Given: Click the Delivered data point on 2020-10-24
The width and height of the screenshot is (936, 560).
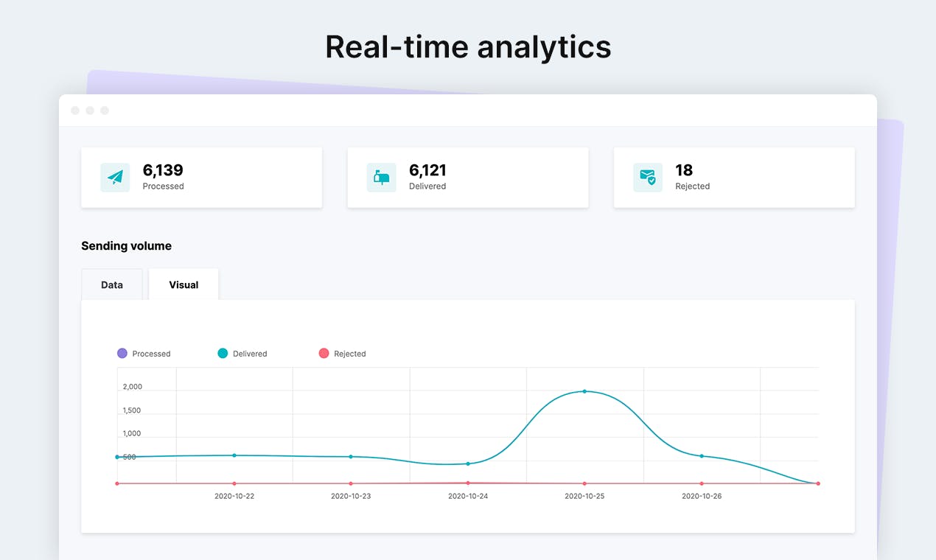Looking at the screenshot, I should [468, 463].
